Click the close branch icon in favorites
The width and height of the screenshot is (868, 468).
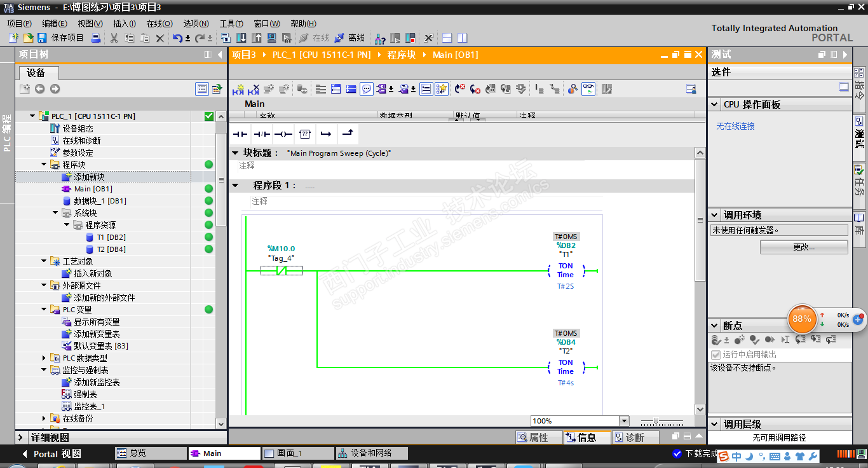tap(348, 134)
